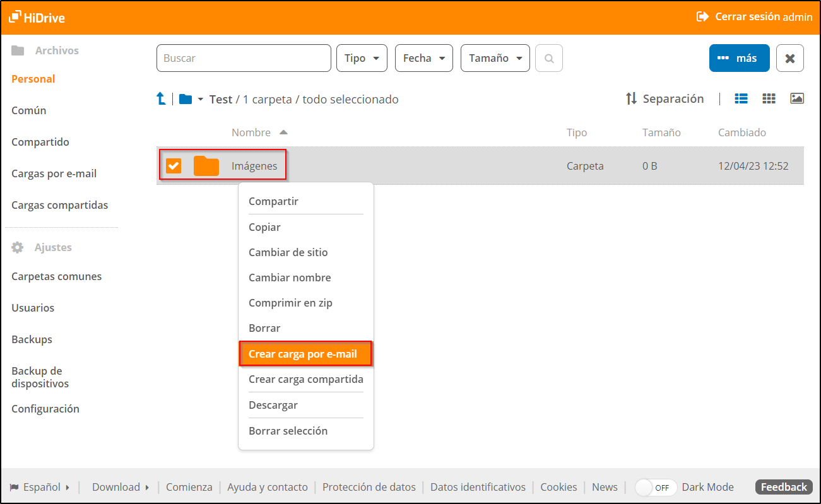Click the log out icon beside Cerrar sesión
Screen dimensions: 821x504
tap(702, 16)
